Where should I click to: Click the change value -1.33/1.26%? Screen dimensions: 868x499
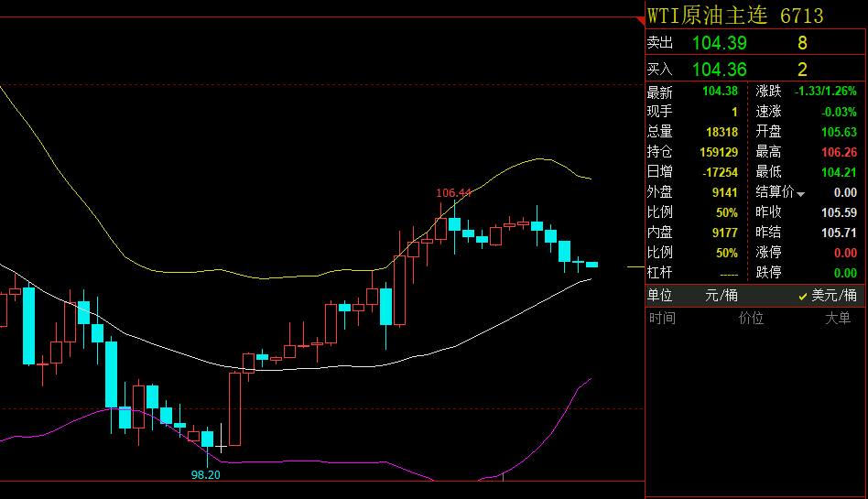[825, 92]
